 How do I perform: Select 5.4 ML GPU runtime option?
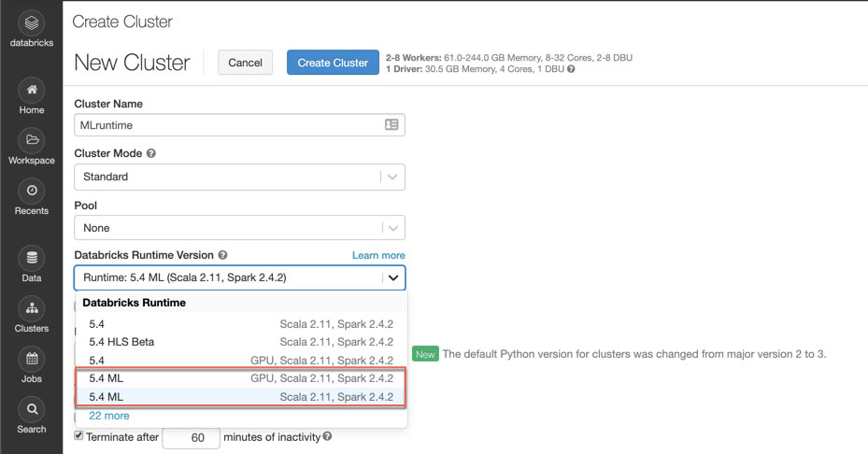pyautogui.click(x=240, y=378)
